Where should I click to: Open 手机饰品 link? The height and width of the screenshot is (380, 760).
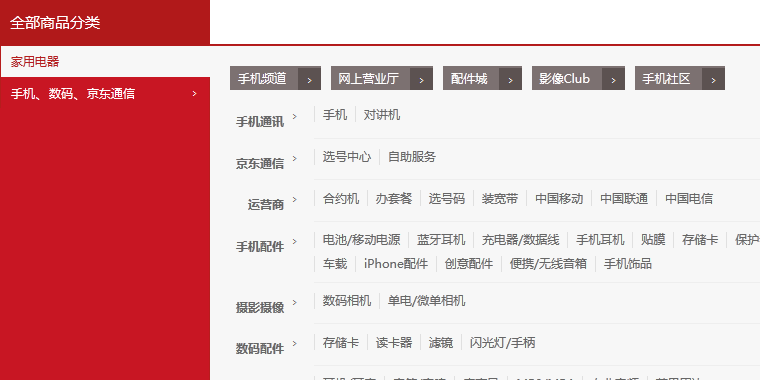point(628,264)
